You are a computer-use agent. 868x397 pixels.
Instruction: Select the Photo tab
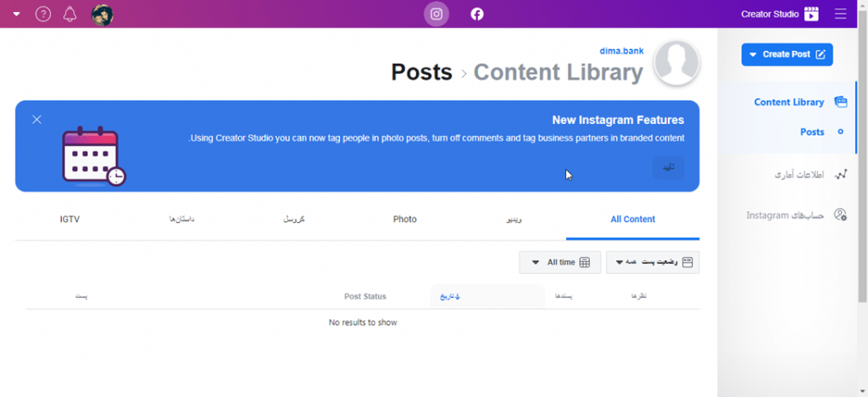[x=404, y=219]
